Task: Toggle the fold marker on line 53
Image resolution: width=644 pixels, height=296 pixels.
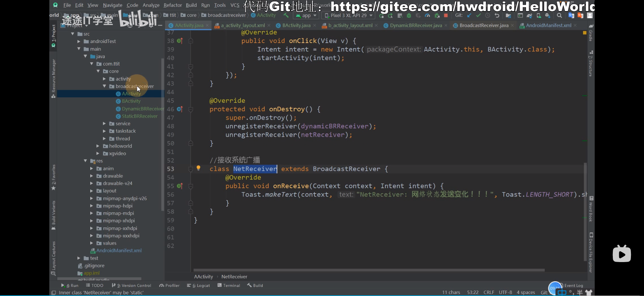Action: coord(191,169)
